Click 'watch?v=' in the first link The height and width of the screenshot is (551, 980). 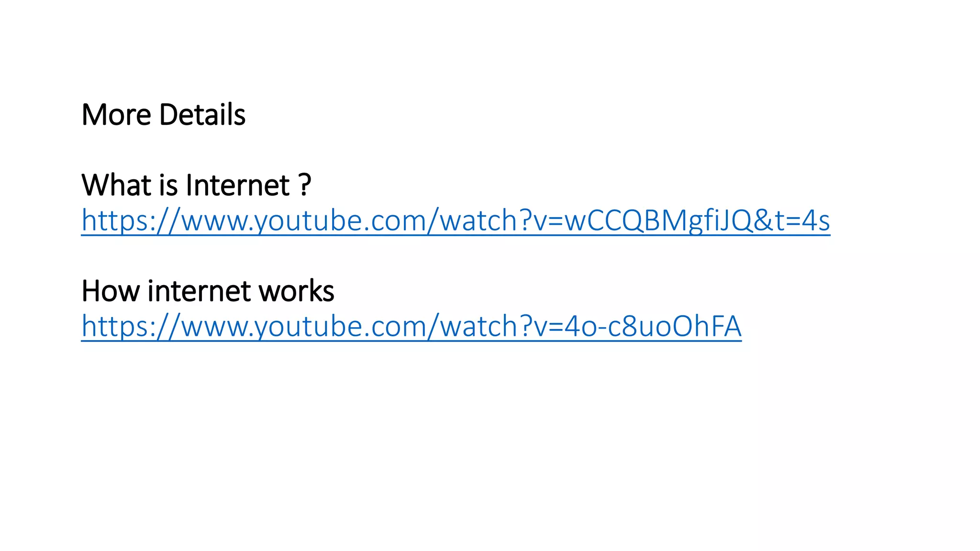point(501,220)
